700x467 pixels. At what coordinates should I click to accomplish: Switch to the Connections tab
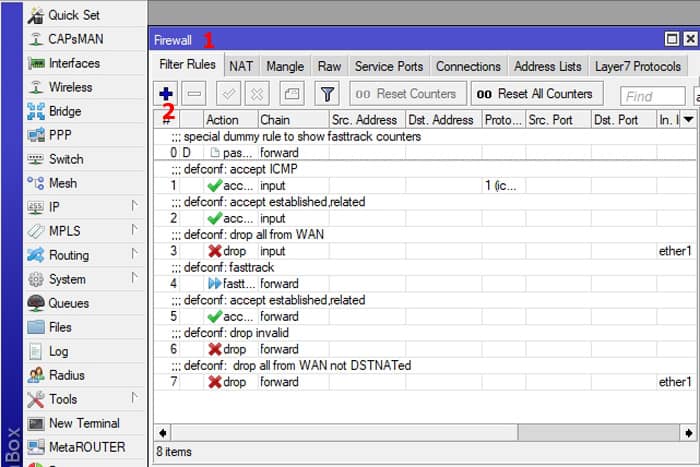[x=468, y=67]
